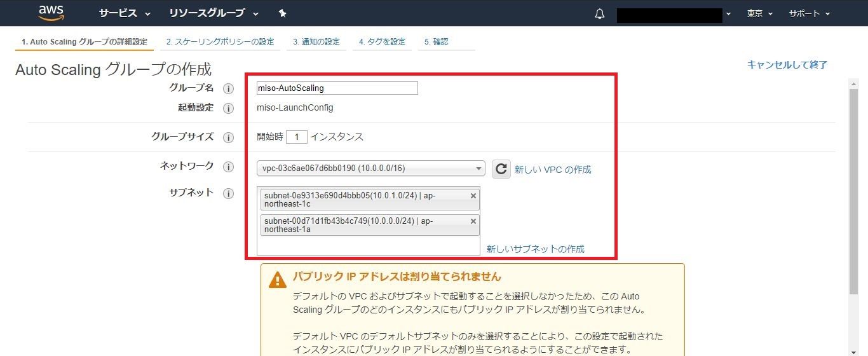Click the AWS logo home icon
868x356 pixels.
tap(51, 13)
